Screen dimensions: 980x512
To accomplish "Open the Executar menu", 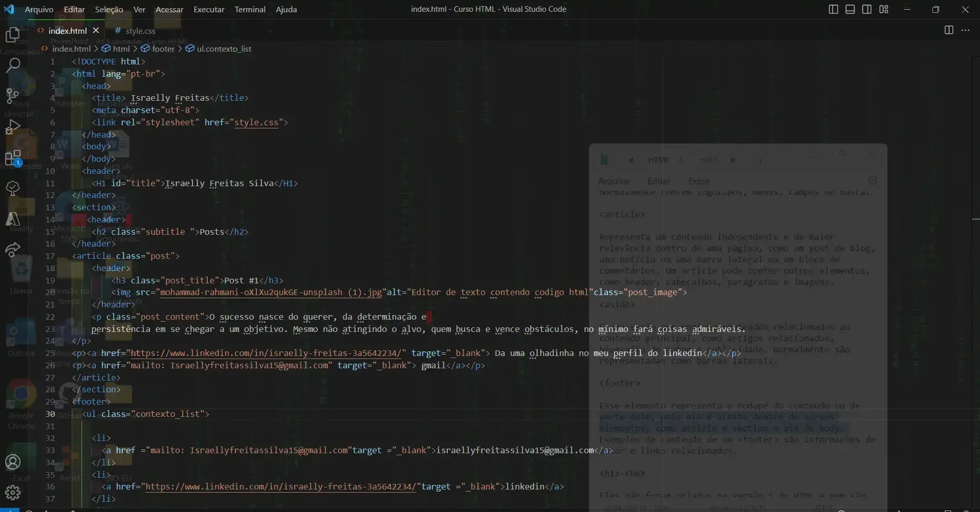I will [x=209, y=9].
